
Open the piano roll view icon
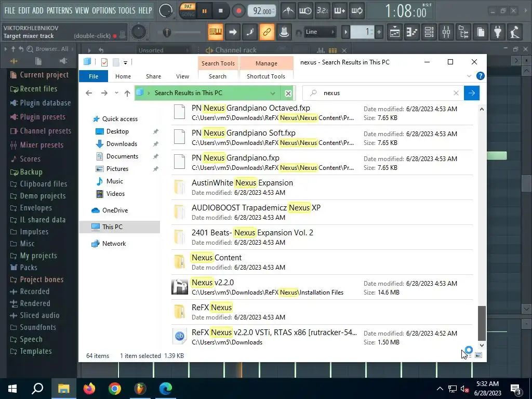pos(412,32)
